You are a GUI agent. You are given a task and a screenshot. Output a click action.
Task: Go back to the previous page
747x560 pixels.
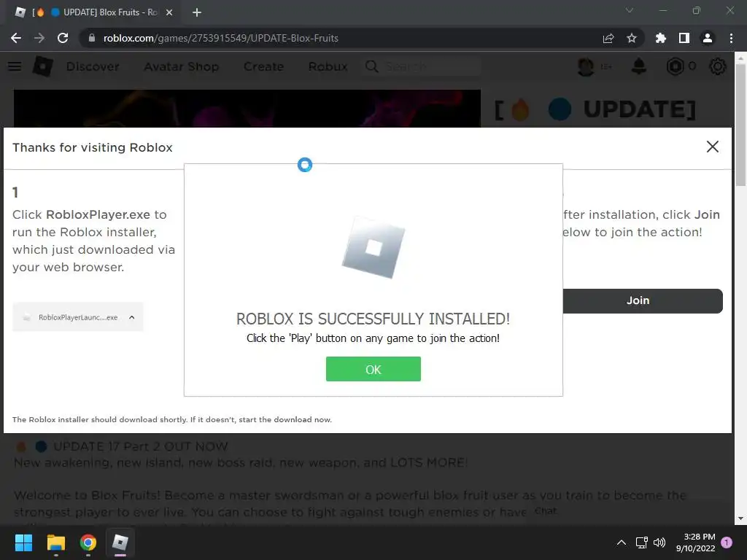(x=16, y=38)
